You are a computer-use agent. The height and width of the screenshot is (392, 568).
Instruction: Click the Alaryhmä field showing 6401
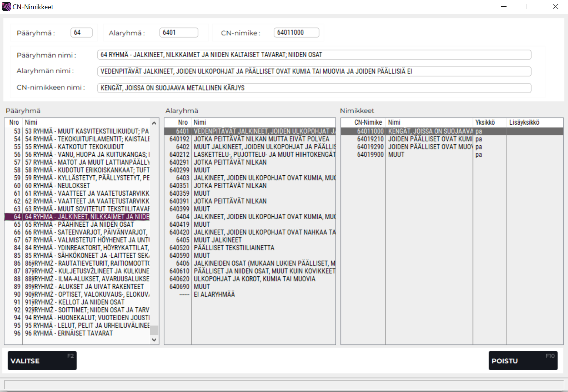(178, 33)
